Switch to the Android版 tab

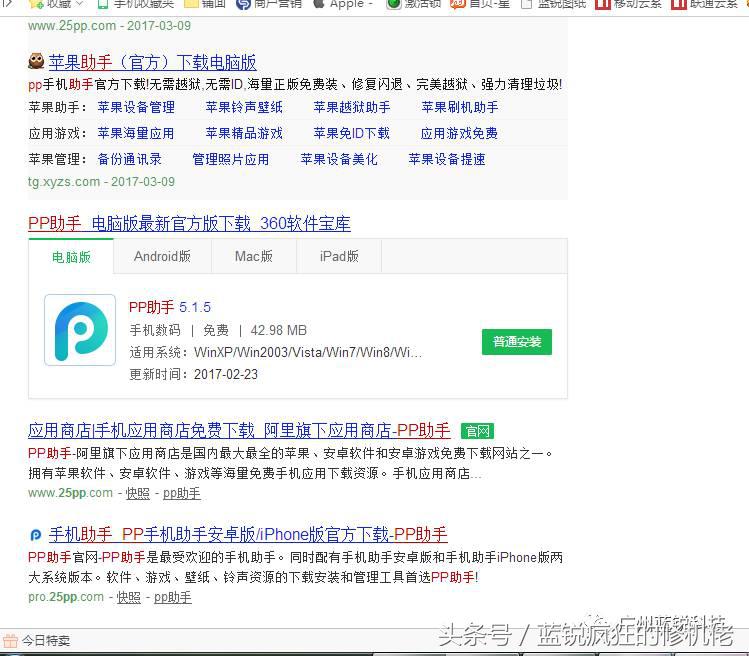162,257
